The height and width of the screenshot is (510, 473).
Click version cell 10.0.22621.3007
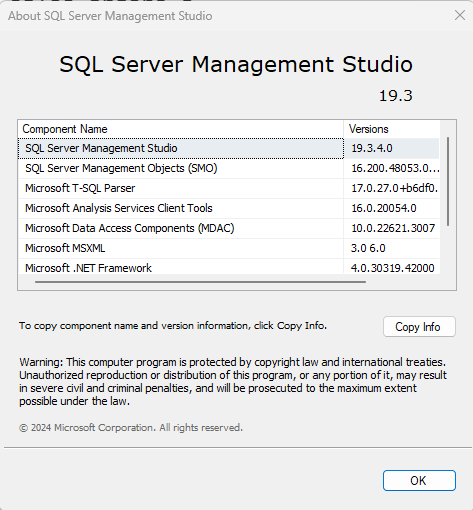pyautogui.click(x=392, y=228)
